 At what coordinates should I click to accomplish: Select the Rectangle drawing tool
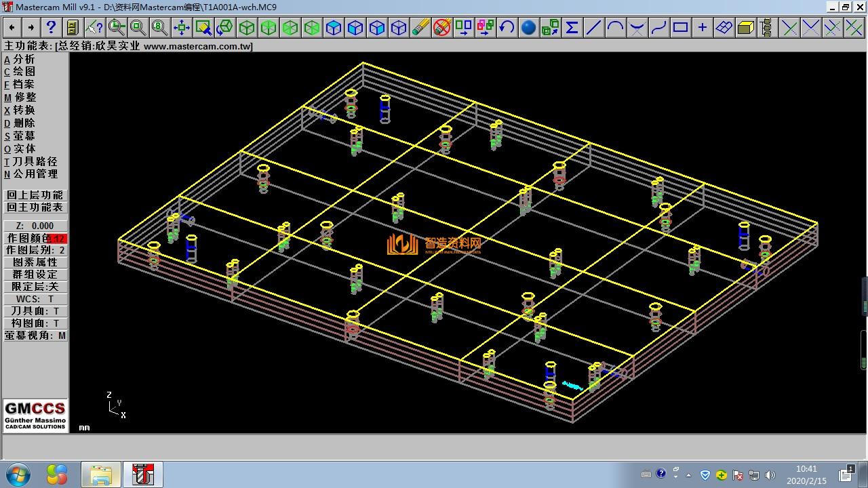point(680,27)
